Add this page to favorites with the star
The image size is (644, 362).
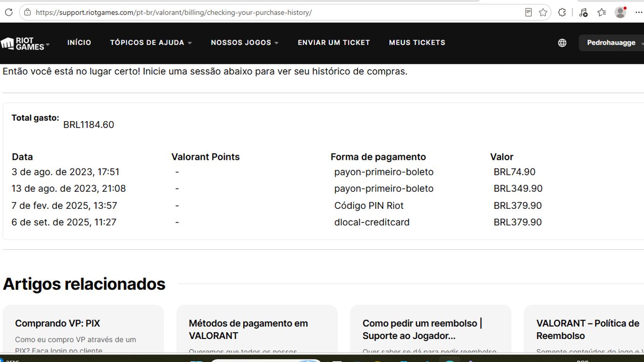point(543,12)
